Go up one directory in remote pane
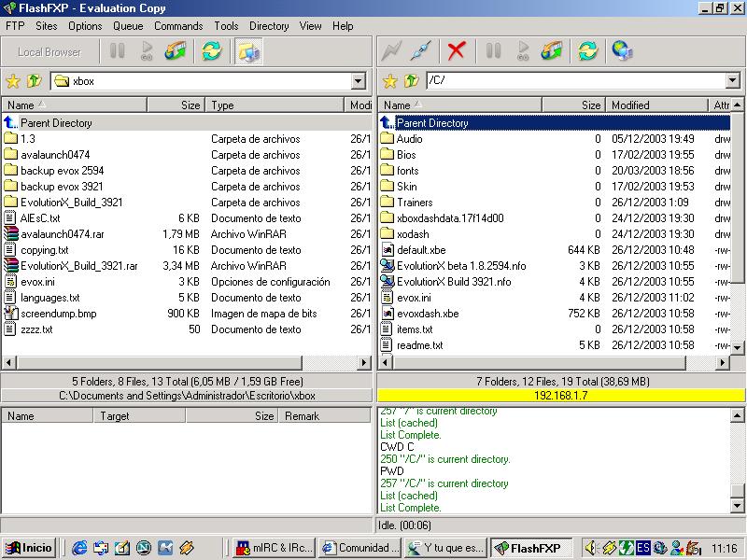The image size is (747, 560). 411,81
